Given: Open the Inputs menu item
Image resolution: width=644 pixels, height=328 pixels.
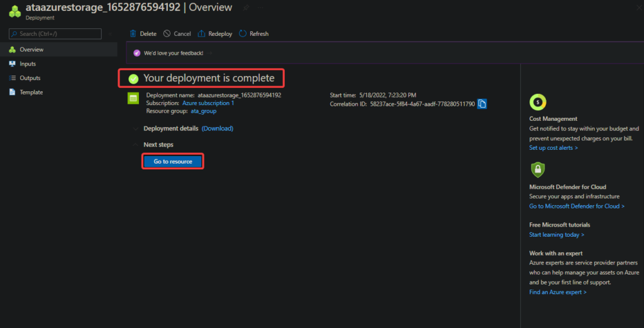Looking at the screenshot, I should [28, 64].
